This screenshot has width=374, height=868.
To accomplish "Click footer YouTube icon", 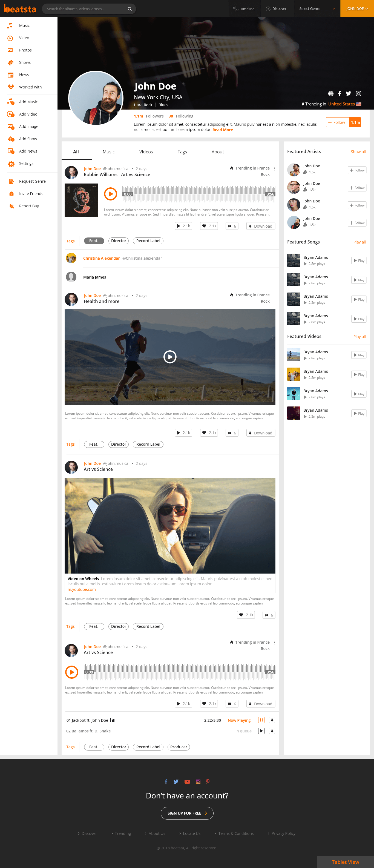I will point(187,782).
